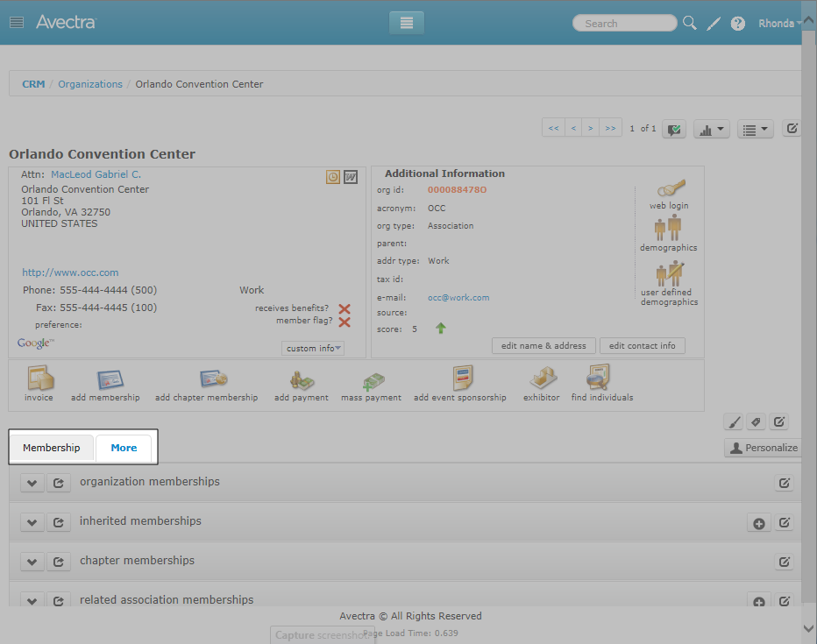Click the occ@work.com email link
The height and width of the screenshot is (644, 817).
pos(458,298)
